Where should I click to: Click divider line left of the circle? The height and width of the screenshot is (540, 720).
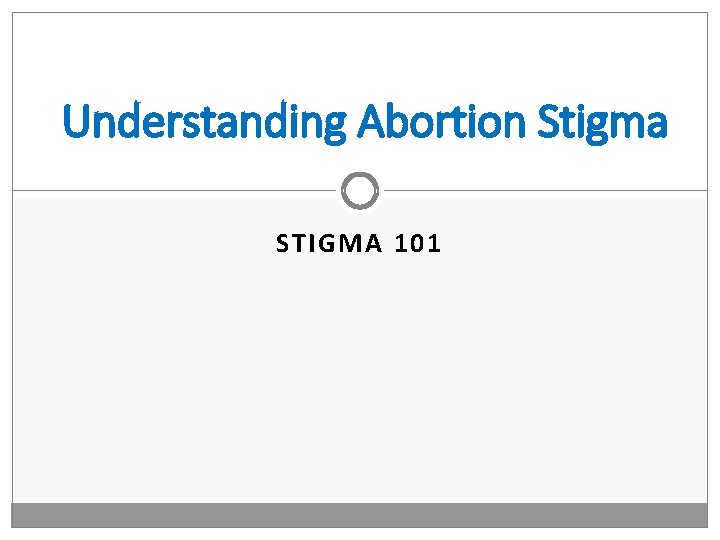pos(174,190)
